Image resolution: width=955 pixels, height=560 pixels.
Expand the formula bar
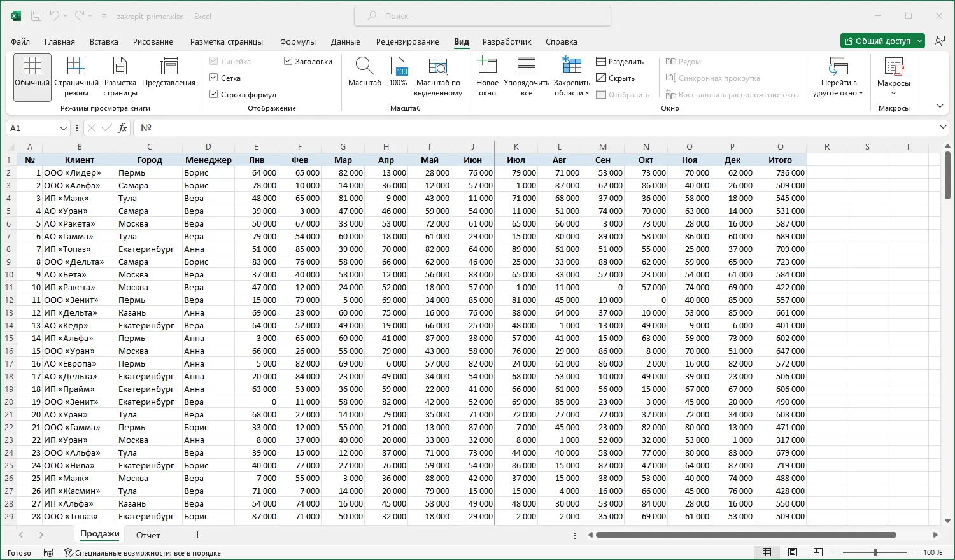tap(943, 128)
